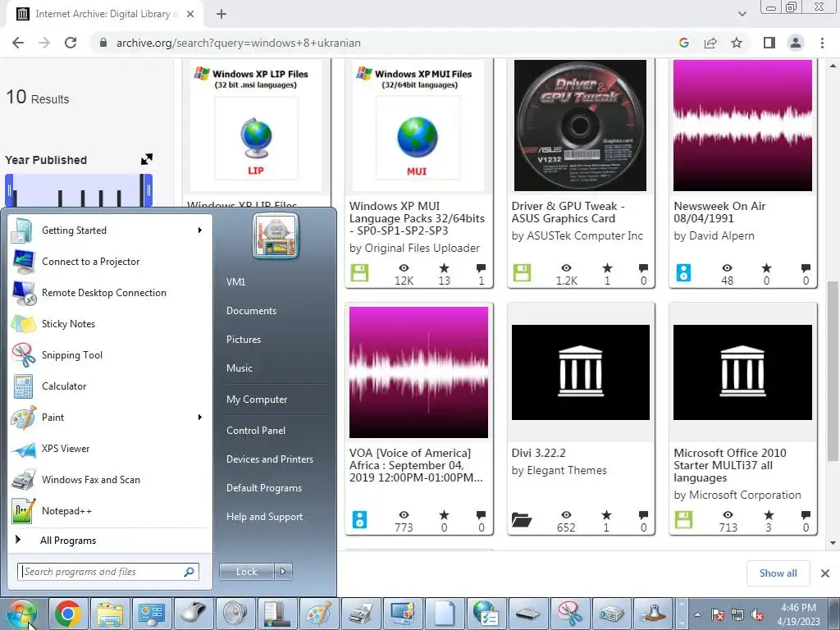Expand the Getting Started submenu arrow
The image size is (840, 630).
200,231
